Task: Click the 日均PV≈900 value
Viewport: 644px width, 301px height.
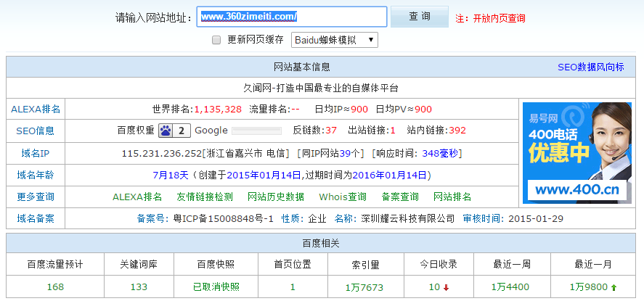Action: coord(404,109)
